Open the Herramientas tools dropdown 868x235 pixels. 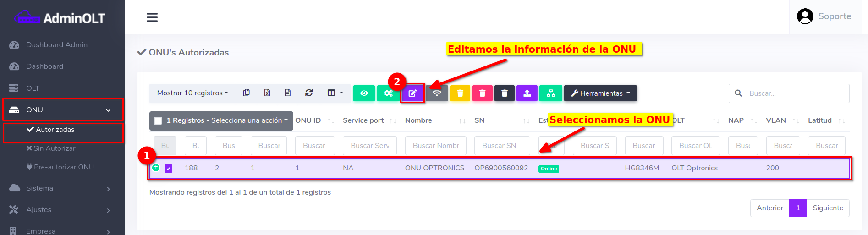point(600,93)
